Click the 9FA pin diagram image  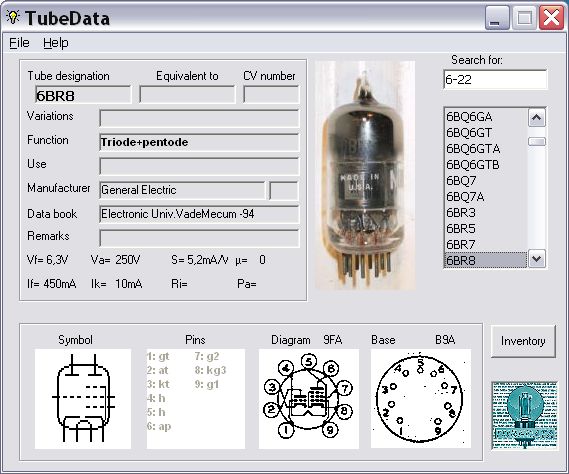(x=308, y=399)
